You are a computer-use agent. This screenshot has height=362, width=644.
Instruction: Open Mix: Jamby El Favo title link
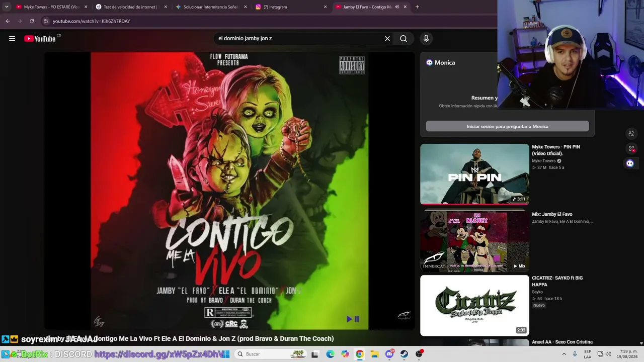(x=552, y=214)
